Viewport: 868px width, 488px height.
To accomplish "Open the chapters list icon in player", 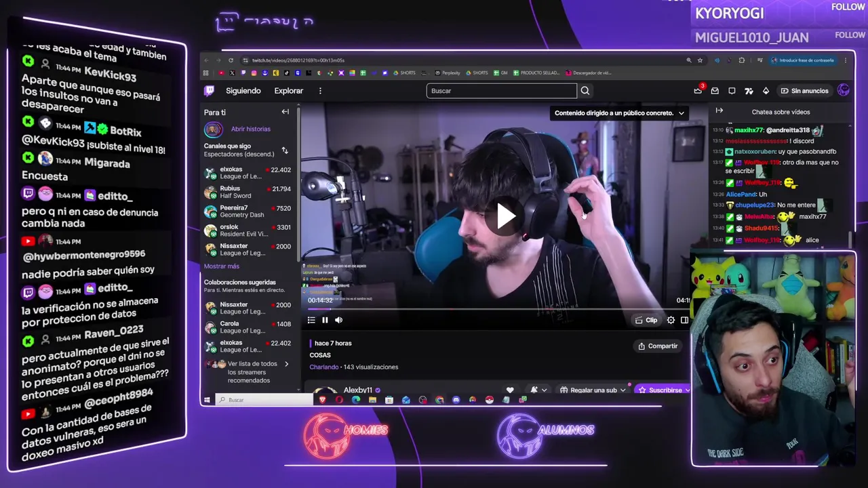I will 311,320.
